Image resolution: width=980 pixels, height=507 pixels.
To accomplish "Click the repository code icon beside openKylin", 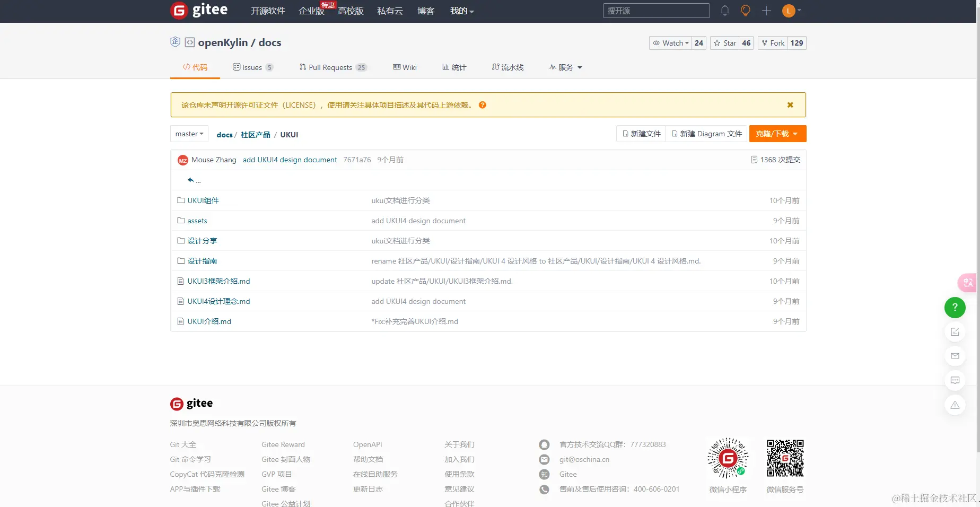I will tap(189, 42).
